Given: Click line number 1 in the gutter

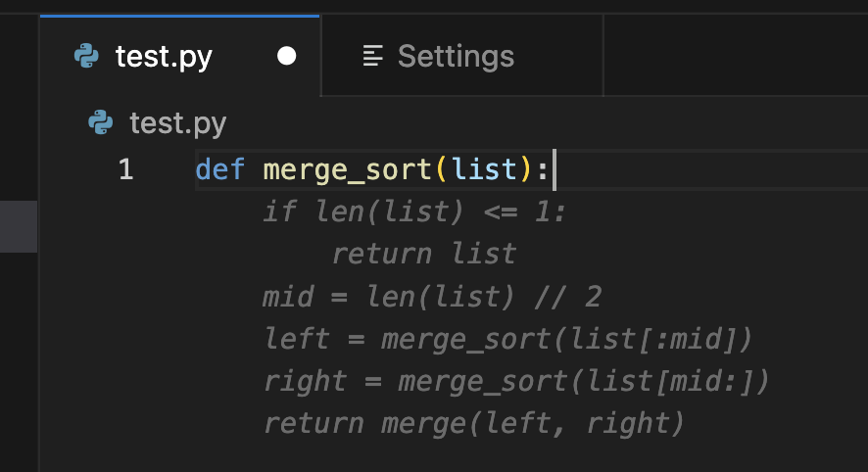Looking at the screenshot, I should (125, 169).
